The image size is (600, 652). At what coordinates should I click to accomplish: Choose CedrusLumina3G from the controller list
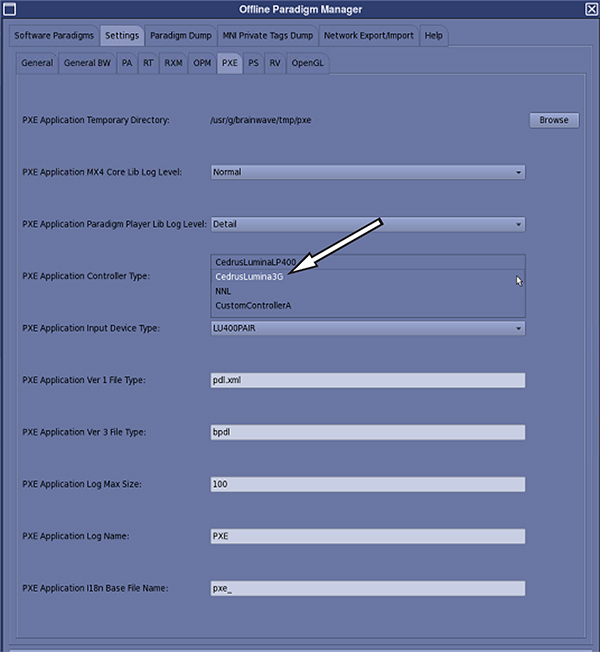pyautogui.click(x=249, y=276)
